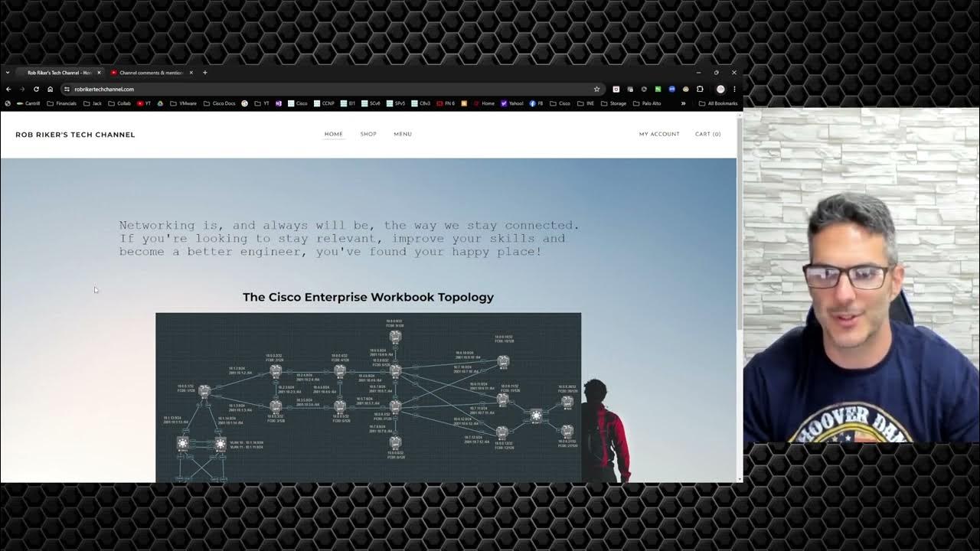This screenshot has height=551, width=980.
Task: Open the tab search dropdown arrow
Action: click(x=8, y=73)
